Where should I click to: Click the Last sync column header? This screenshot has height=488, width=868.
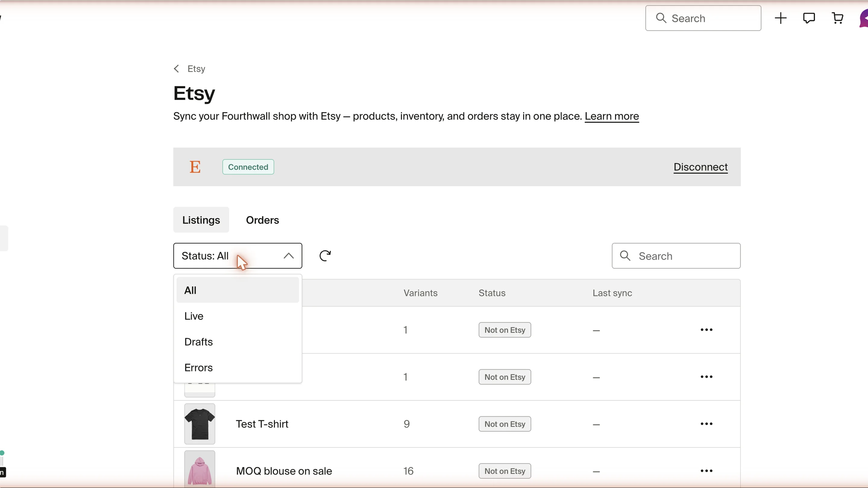612,293
